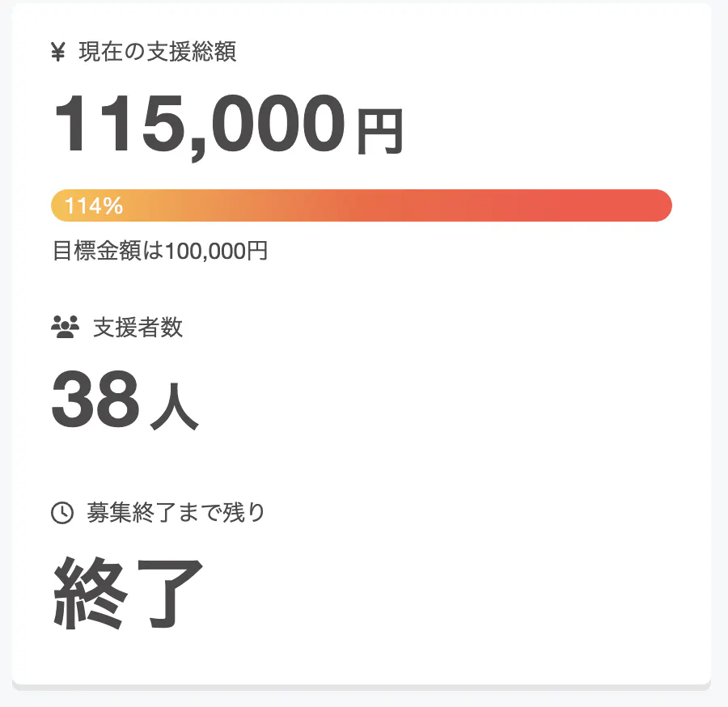Click the 現在の支援総額 label
Image resolution: width=728 pixels, height=707 pixels.
[x=158, y=53]
